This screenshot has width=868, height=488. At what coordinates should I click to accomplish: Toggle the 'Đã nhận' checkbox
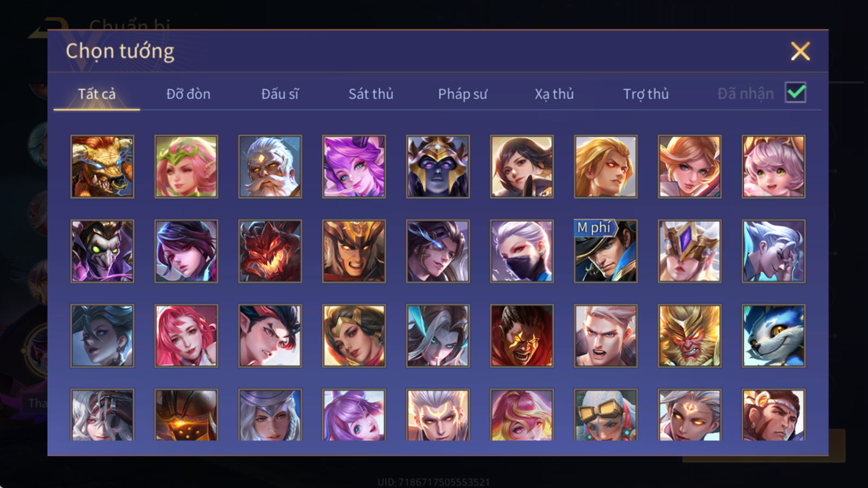coord(795,93)
